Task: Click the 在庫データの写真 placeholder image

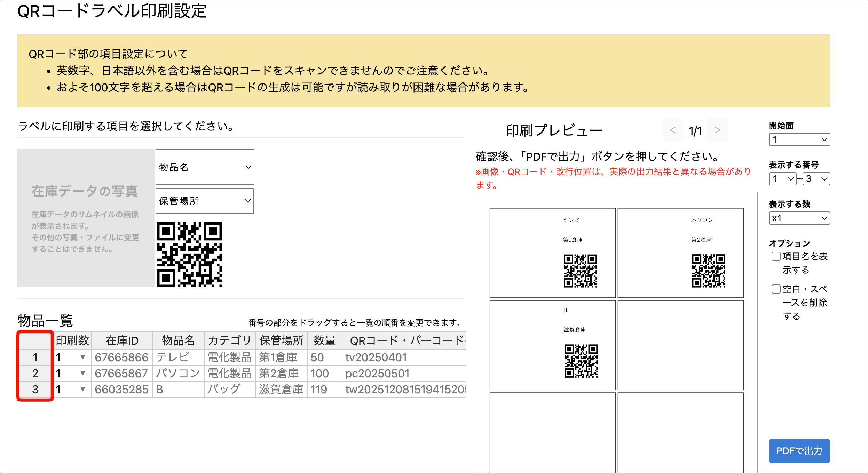Action: click(x=86, y=218)
